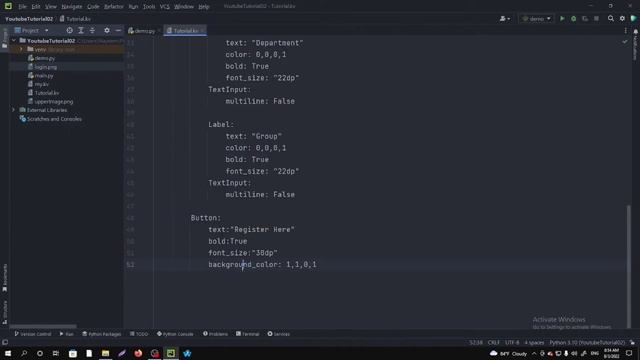Open the Tools menu
The height and width of the screenshot is (360, 640).
149,7
